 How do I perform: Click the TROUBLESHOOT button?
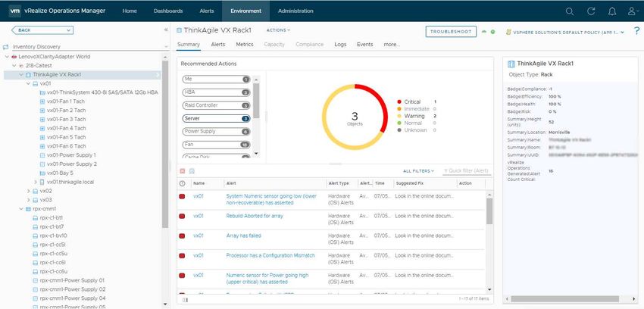pyautogui.click(x=451, y=32)
